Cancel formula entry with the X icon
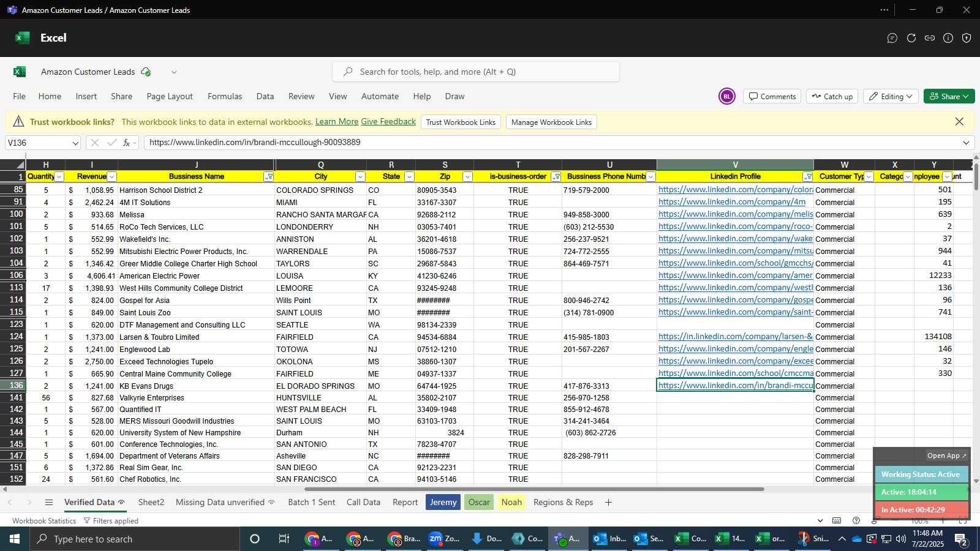Screen dimensions: 980x551 pos(94,143)
